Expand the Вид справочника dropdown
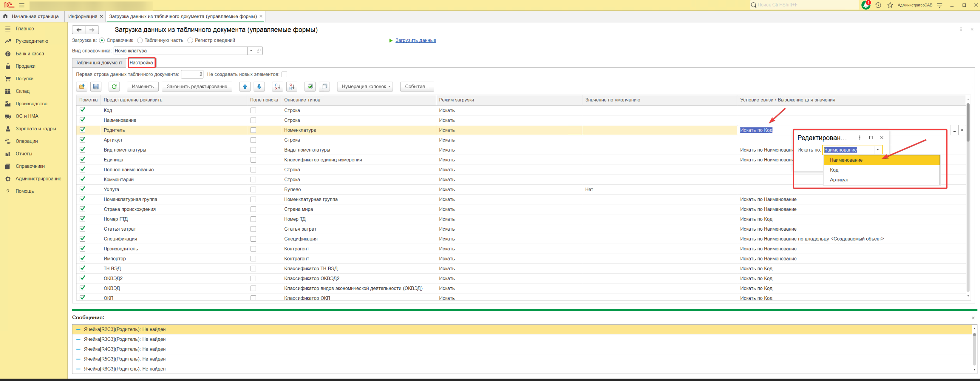The width and height of the screenshot is (980, 381). tap(251, 51)
